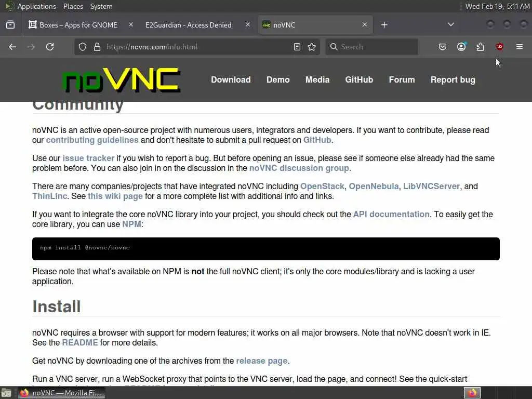Open the Firefox hamburger menu
The width and height of the screenshot is (532, 399).
pyautogui.click(x=520, y=47)
